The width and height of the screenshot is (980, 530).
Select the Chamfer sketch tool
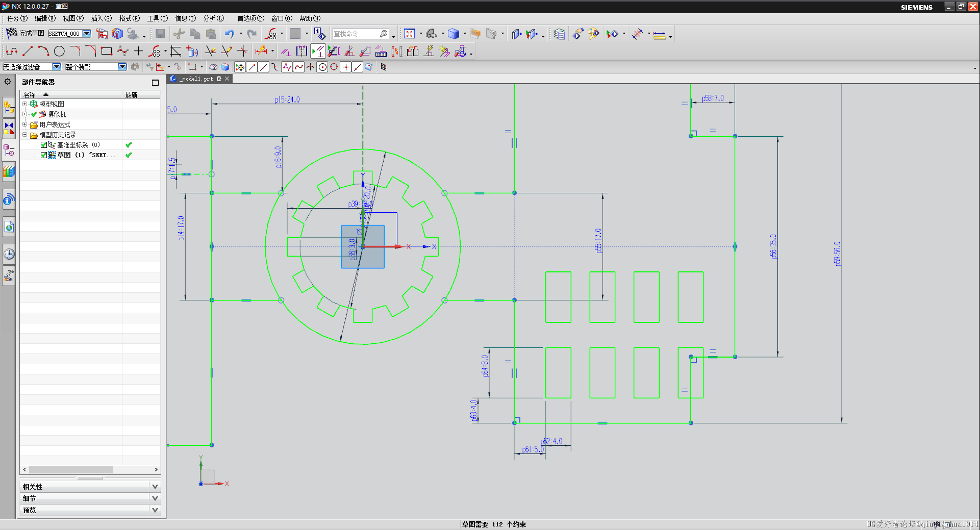(x=91, y=51)
